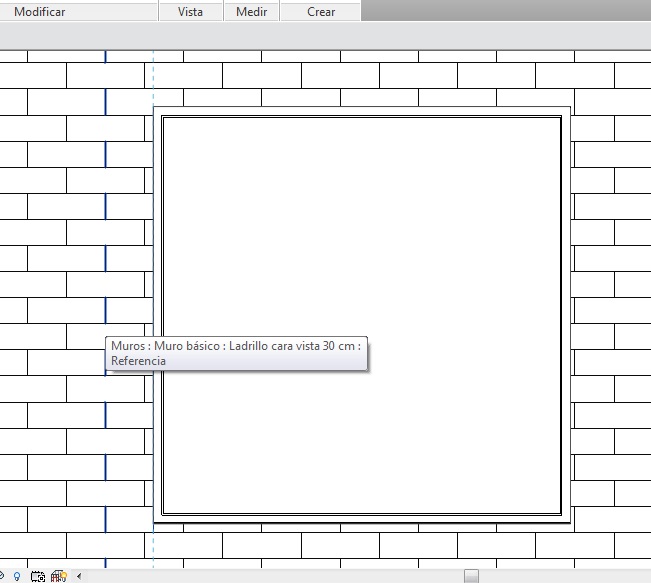Toggle the Reveal Hidden Elements lightbulb icon
The width and height of the screenshot is (651, 583).
point(17,576)
